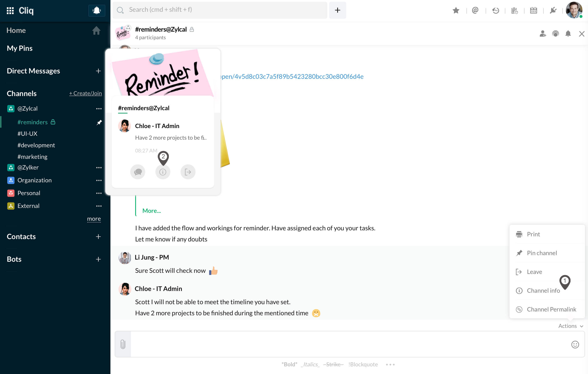Select Channel info from actions menu
The image size is (588, 374).
(x=547, y=290)
